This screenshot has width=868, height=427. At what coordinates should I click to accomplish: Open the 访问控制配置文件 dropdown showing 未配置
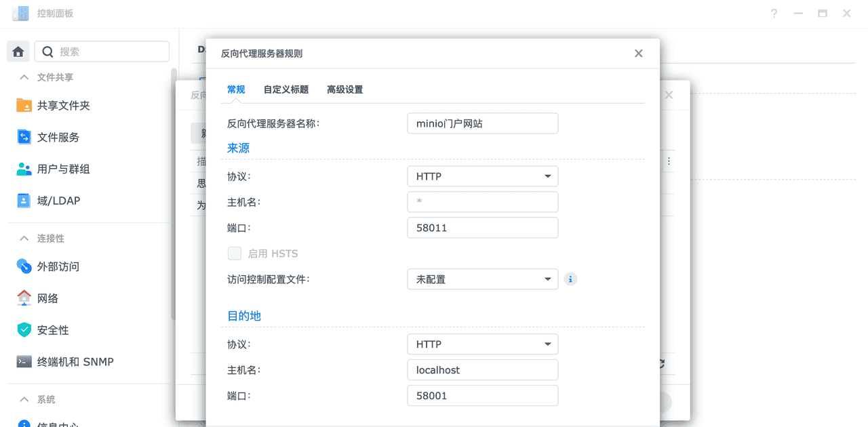[482, 279]
